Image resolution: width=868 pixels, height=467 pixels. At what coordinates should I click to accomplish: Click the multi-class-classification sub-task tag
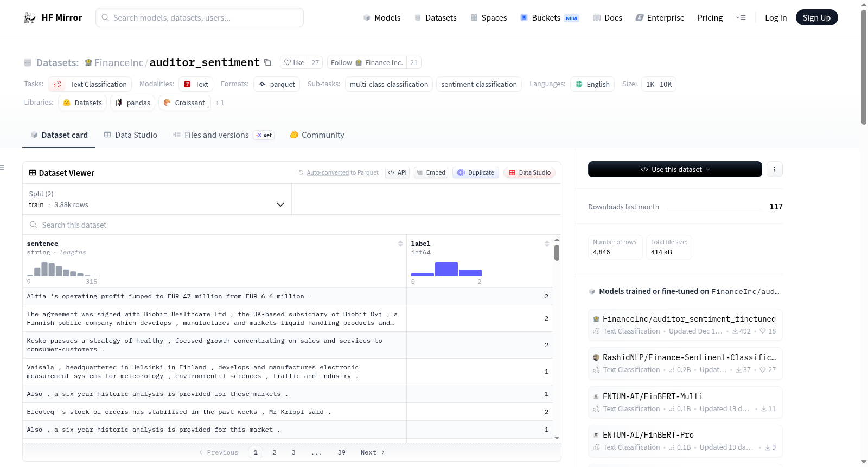point(389,84)
